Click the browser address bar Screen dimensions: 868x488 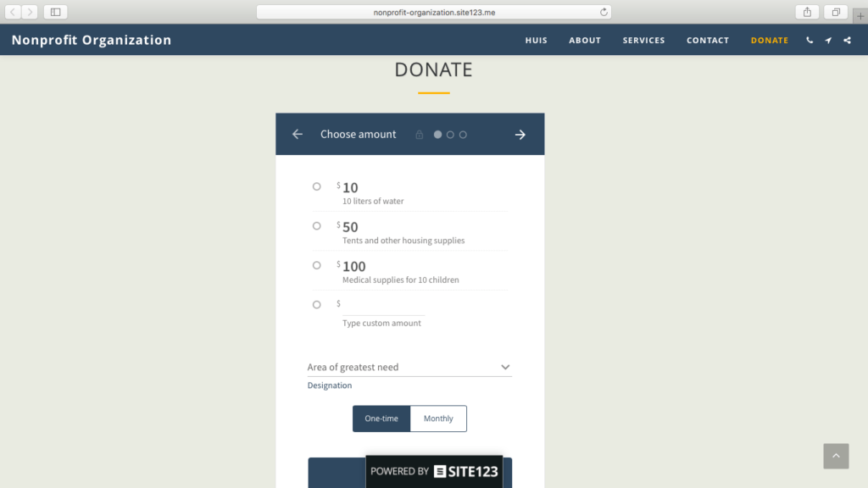[x=434, y=12]
